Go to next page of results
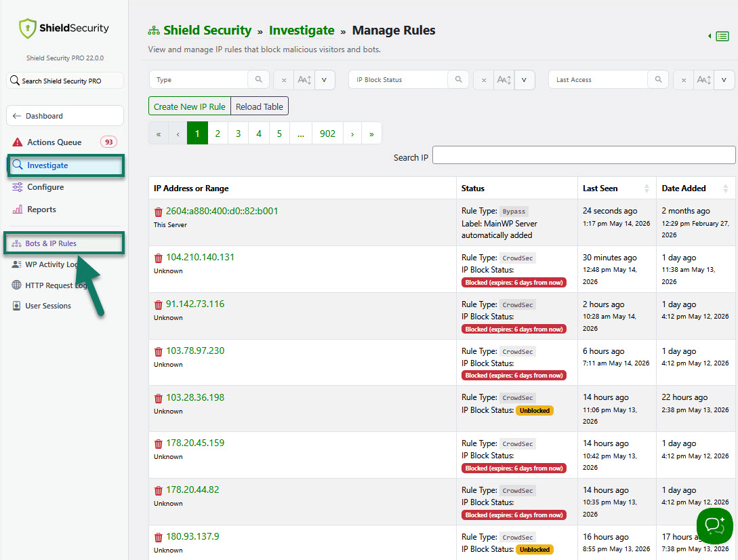 (352, 134)
